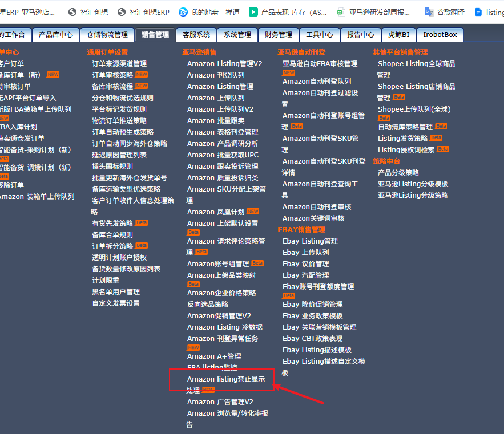Screen dimensions: 504x434
Task: Open the IrobotBox tab
Action: click(x=440, y=35)
